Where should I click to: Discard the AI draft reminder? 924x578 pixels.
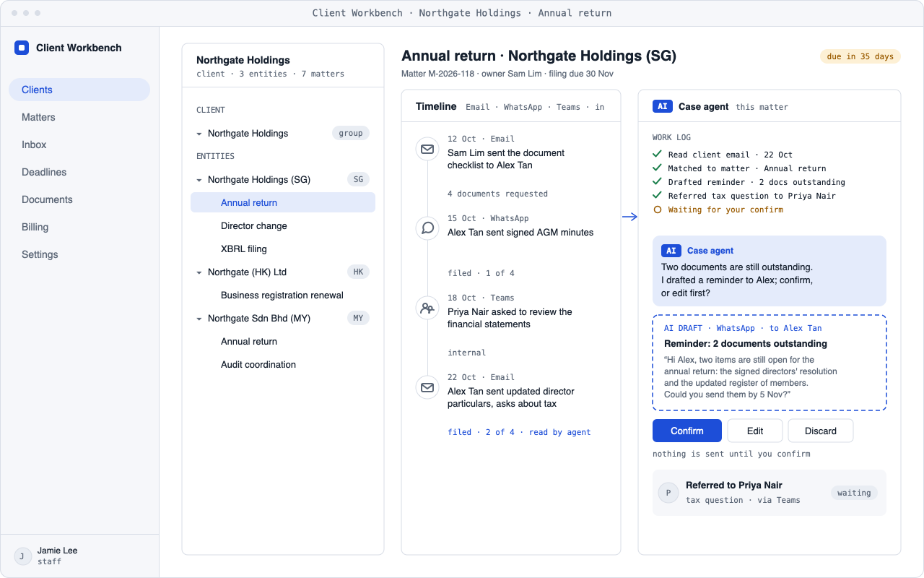click(x=821, y=431)
